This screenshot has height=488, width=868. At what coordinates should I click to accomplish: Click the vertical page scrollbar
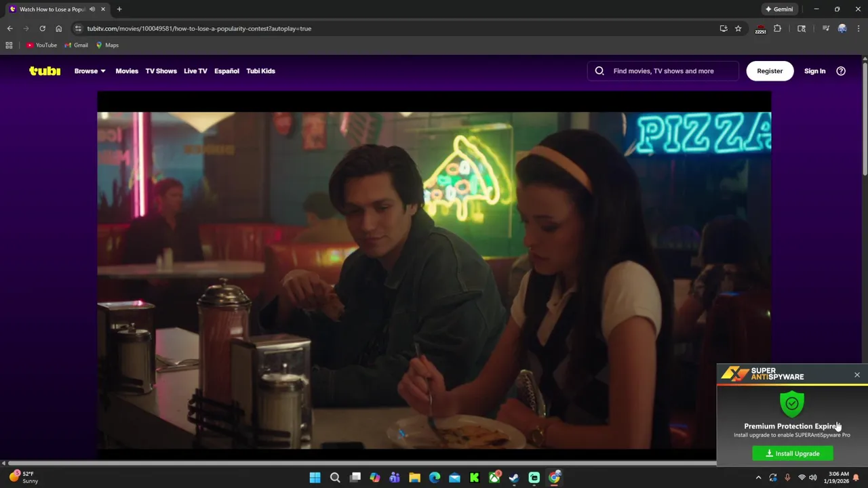pos(865,119)
